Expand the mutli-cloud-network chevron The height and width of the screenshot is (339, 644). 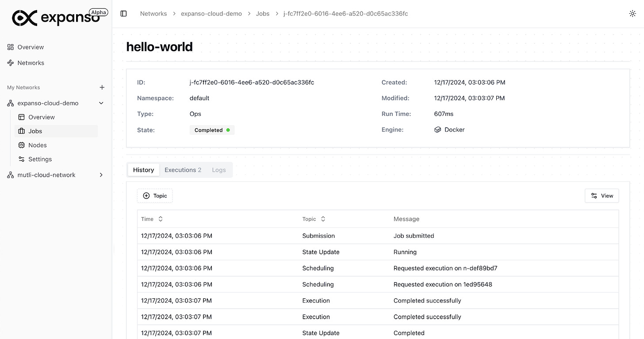pyautogui.click(x=101, y=175)
